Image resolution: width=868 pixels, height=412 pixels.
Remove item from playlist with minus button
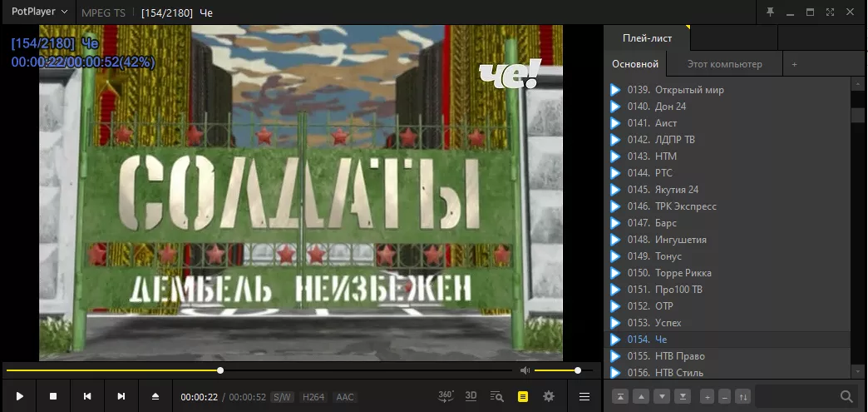click(x=725, y=396)
